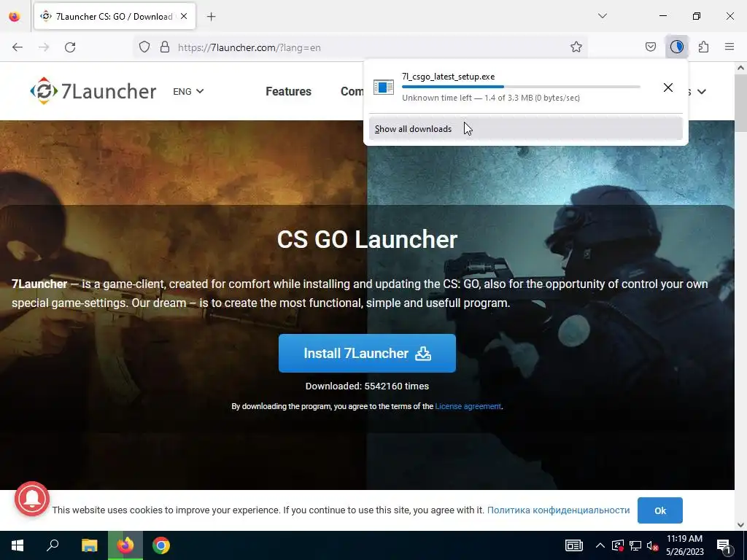Expand the partially hidden right nav dropdown
Screen dimensions: 747x560
point(701,91)
